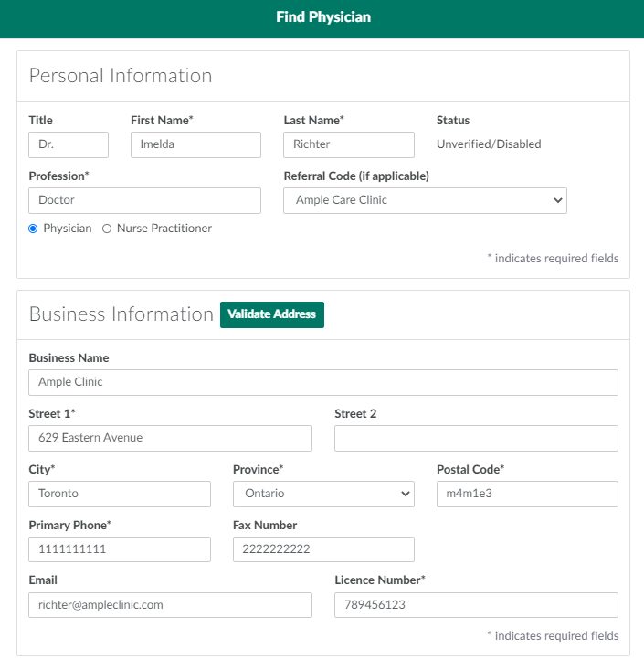Image resolution: width=644 pixels, height=660 pixels.
Task: Choose the Nurse Practitioner option
Action: 107,229
